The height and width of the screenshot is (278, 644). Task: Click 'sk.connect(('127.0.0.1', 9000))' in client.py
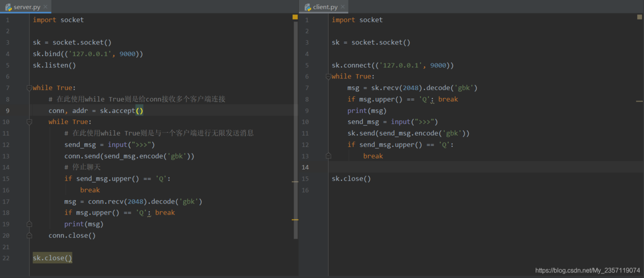393,65
